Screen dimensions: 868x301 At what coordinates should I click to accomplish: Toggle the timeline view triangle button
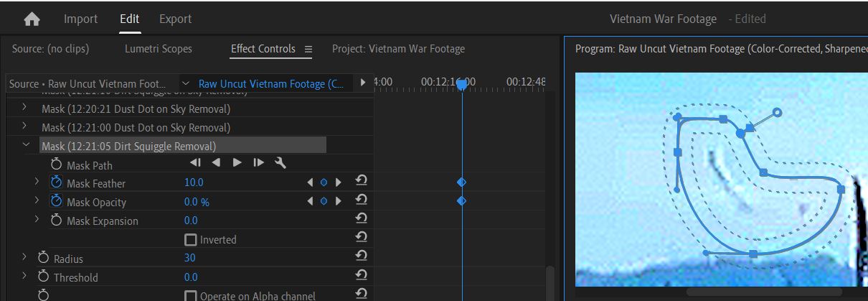click(363, 83)
